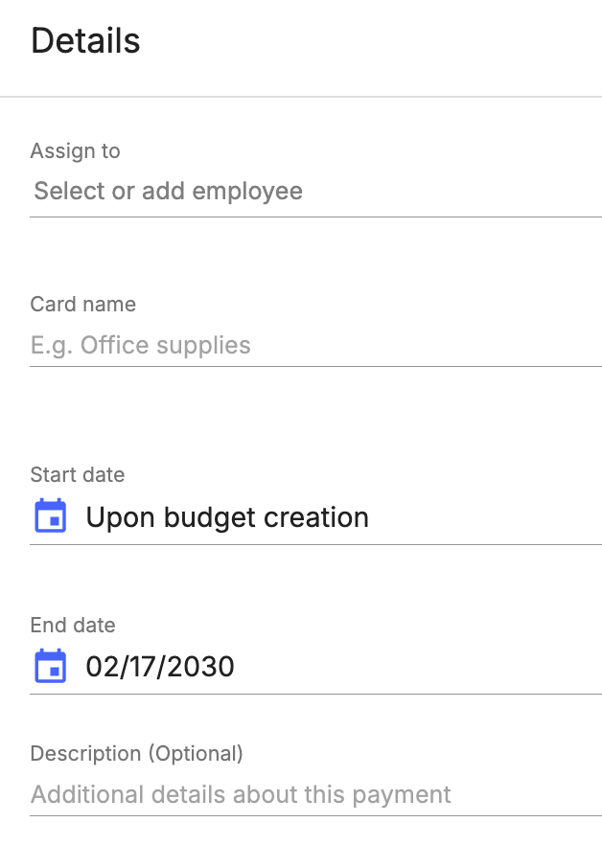The width and height of the screenshot is (602, 868).
Task: Open the 'Select or add employee' dropdown
Action: [x=315, y=192]
